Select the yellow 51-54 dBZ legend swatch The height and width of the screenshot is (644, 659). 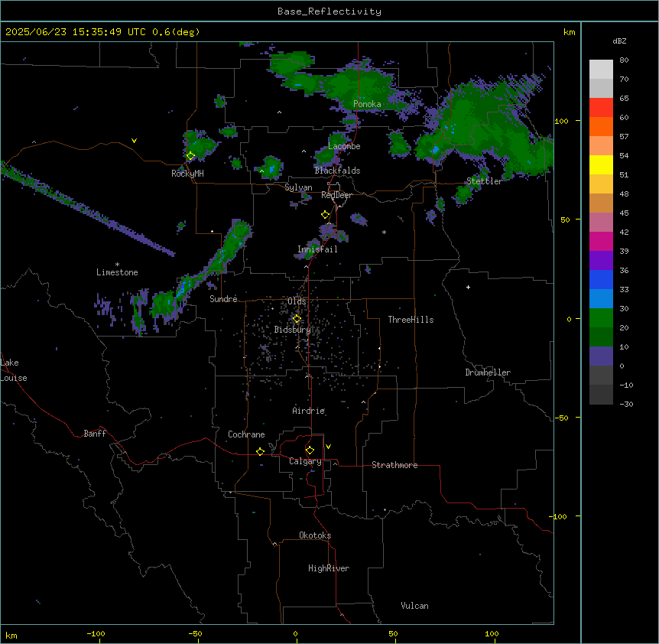tap(601, 164)
